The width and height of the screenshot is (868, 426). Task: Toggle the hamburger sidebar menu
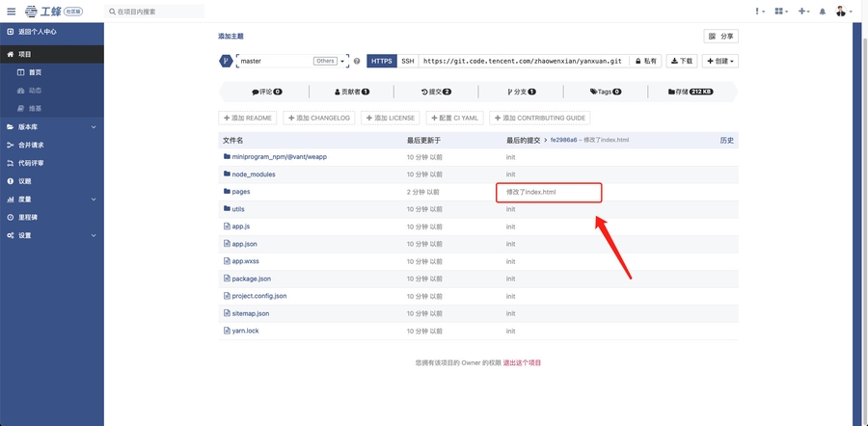[11, 12]
